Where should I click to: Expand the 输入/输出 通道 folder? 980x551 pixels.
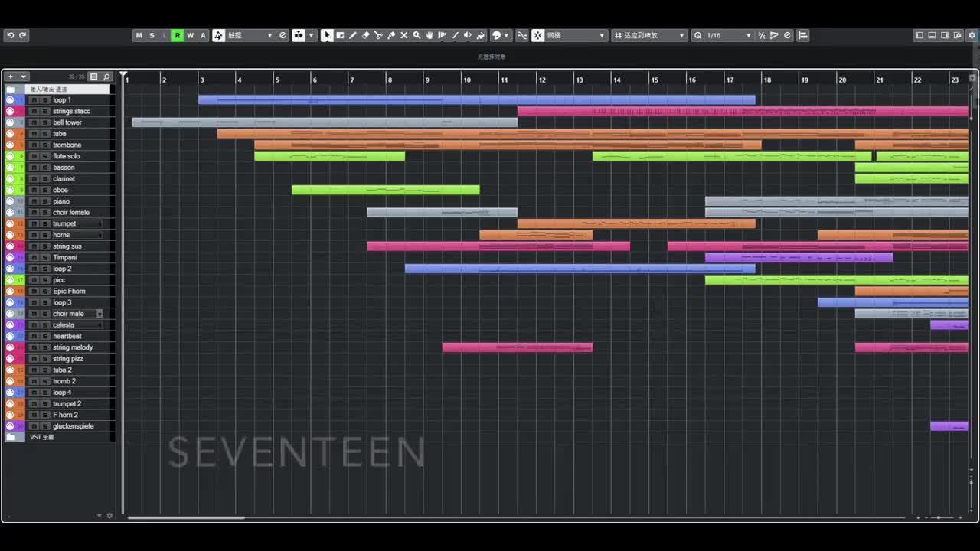[x=11, y=89]
